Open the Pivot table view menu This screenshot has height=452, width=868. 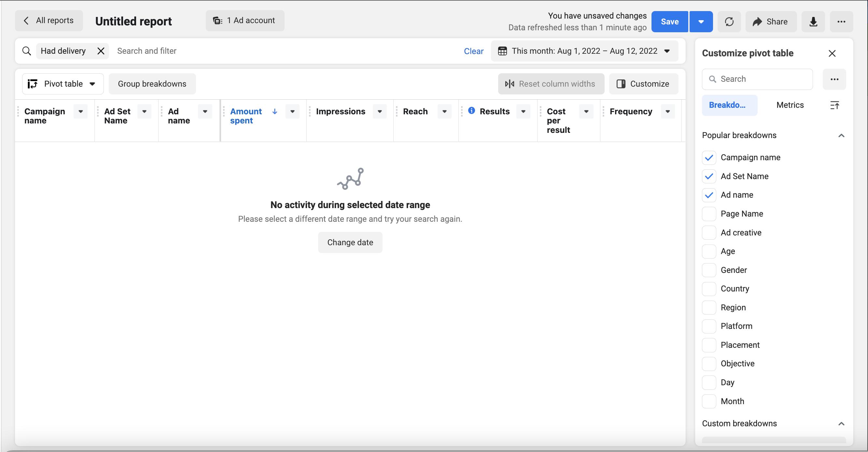[x=63, y=84]
